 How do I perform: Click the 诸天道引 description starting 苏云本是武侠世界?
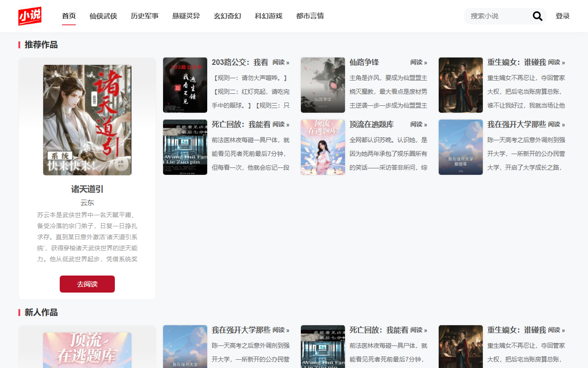(87, 237)
